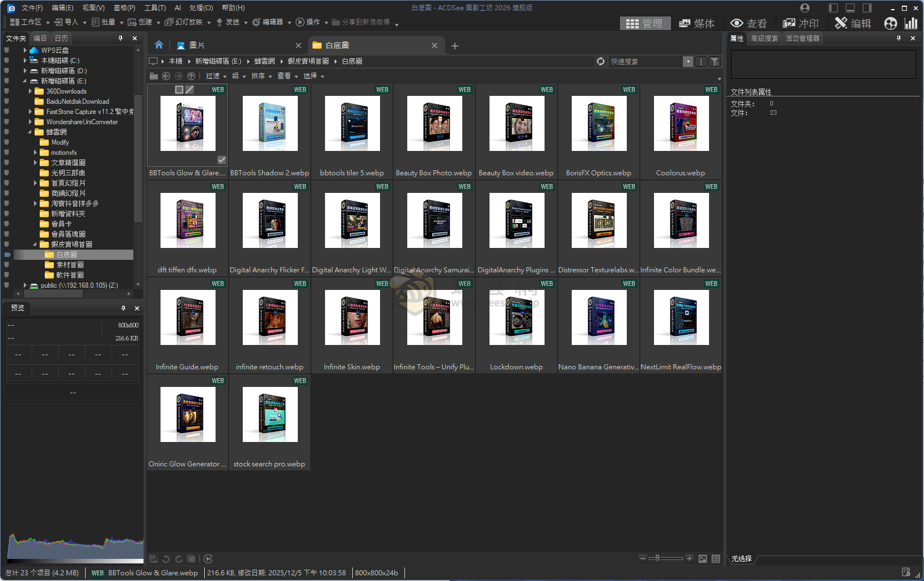Image resolution: width=924 pixels, height=581 pixels.
Task: Switch to the 编目 catalog tab
Action: [x=40, y=38]
